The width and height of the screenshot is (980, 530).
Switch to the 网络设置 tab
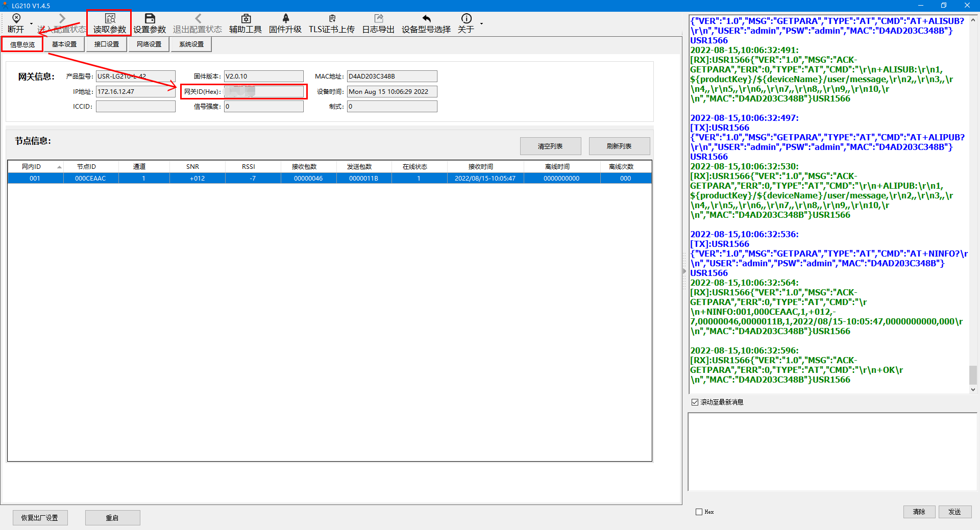(149, 44)
